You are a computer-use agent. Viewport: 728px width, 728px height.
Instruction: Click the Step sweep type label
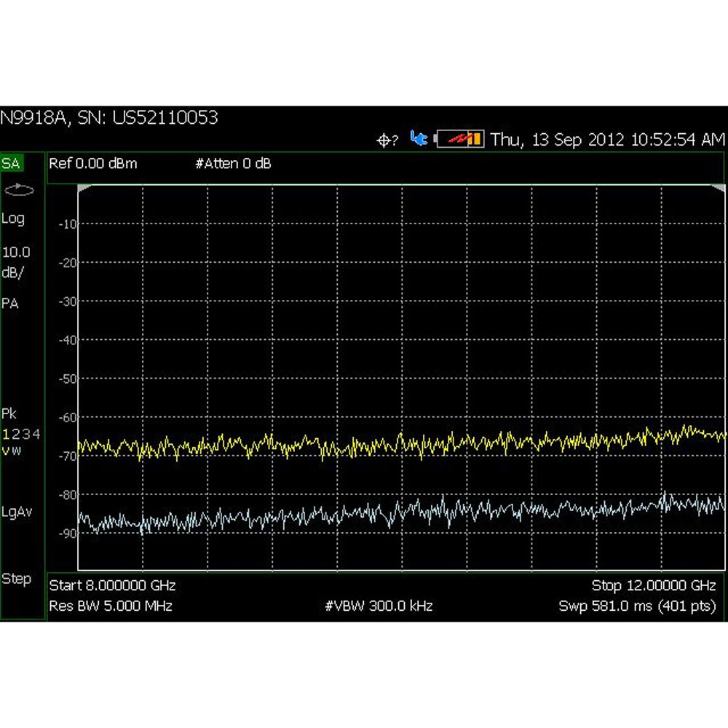tap(16, 579)
